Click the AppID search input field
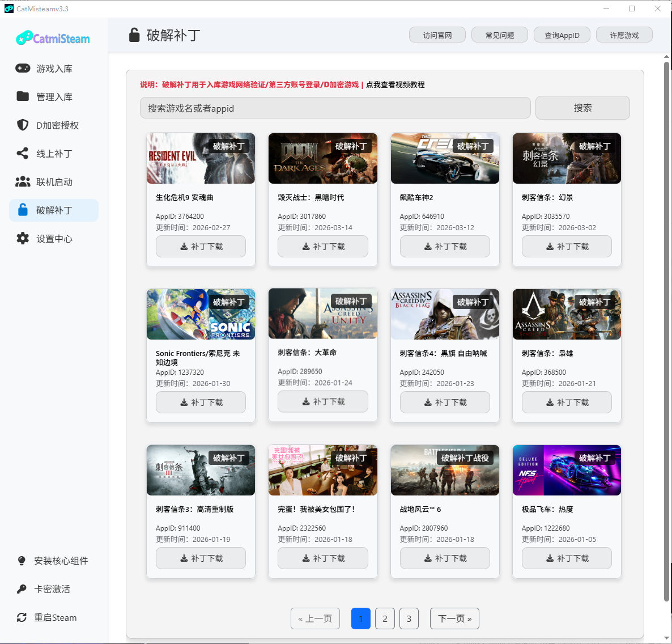 (334, 107)
